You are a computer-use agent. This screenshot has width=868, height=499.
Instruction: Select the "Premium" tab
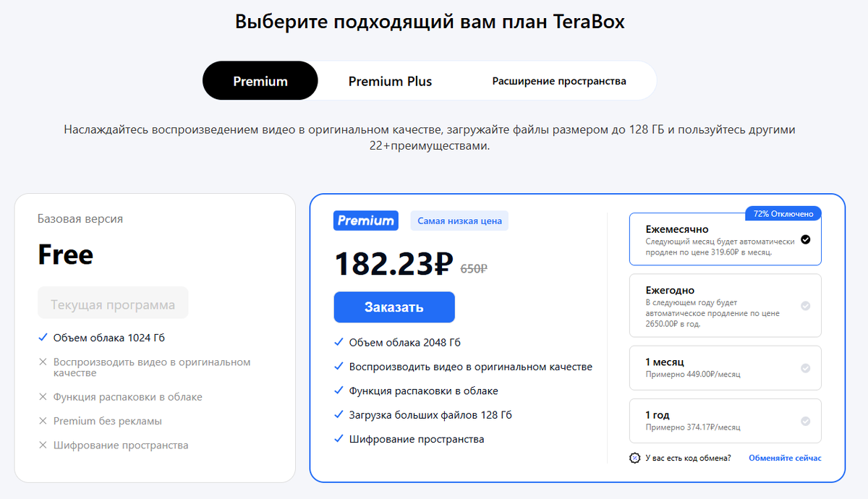click(260, 80)
